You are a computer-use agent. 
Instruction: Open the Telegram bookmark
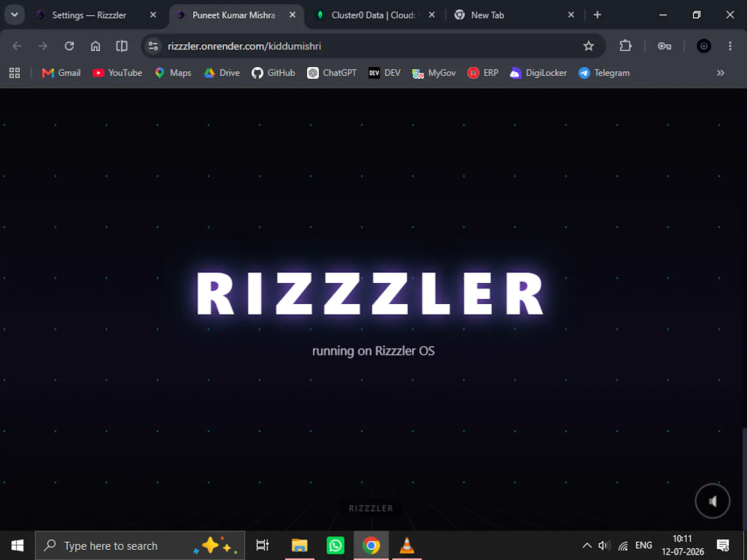click(604, 73)
